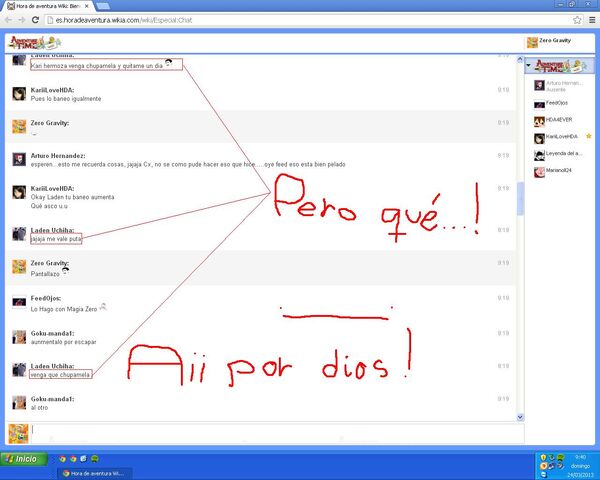Click Goku-manda1 avatar beside 'aunmentalo por escapar'
The image size is (600, 480).
[x=19, y=337]
